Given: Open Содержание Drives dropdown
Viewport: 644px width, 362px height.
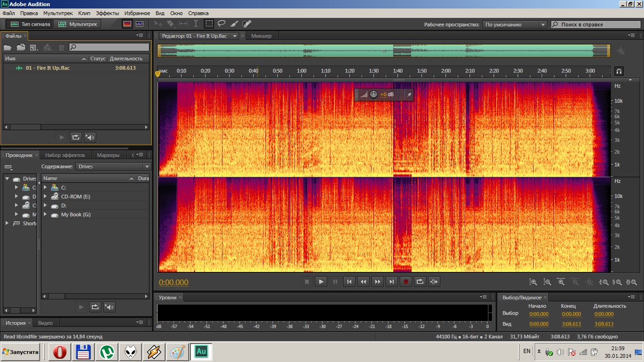Looking at the screenshot, I should coord(113,166).
